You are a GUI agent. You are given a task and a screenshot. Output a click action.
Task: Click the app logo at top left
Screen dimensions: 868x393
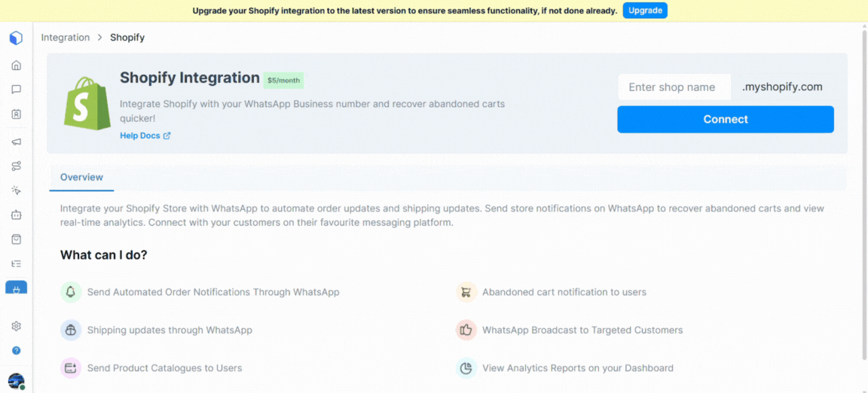point(16,38)
